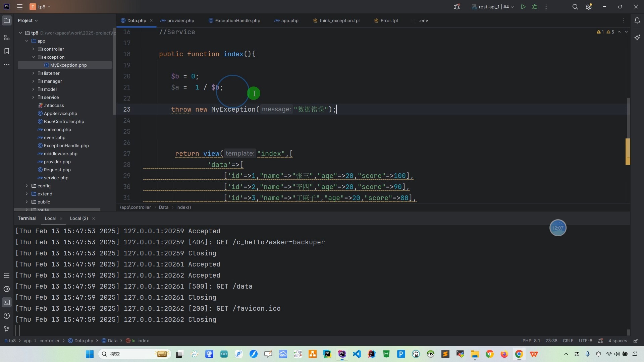Select MyException.php in project tree
The width and height of the screenshot is (644, 362).
(65, 65)
